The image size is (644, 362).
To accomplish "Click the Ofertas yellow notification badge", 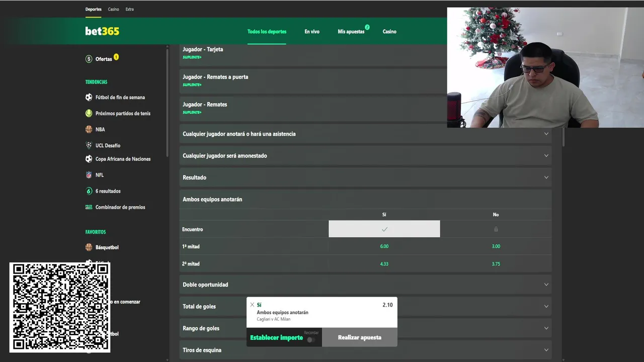I will pyautogui.click(x=116, y=57).
